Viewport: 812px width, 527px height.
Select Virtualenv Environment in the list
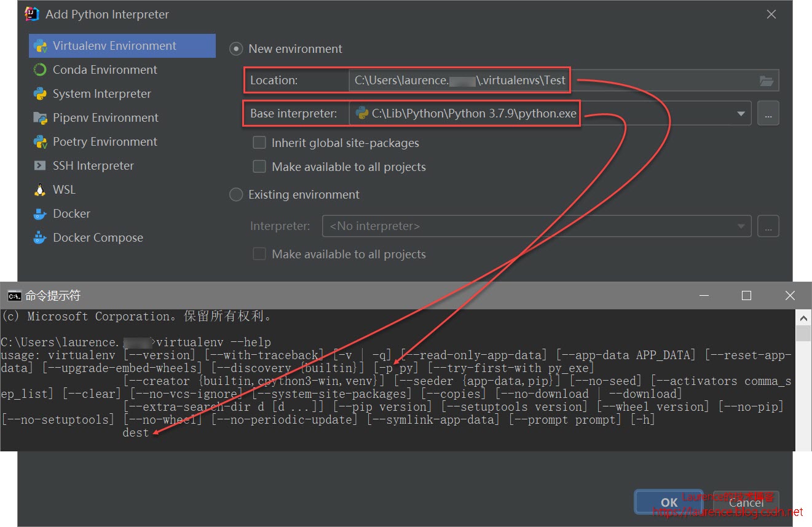pyautogui.click(x=122, y=46)
